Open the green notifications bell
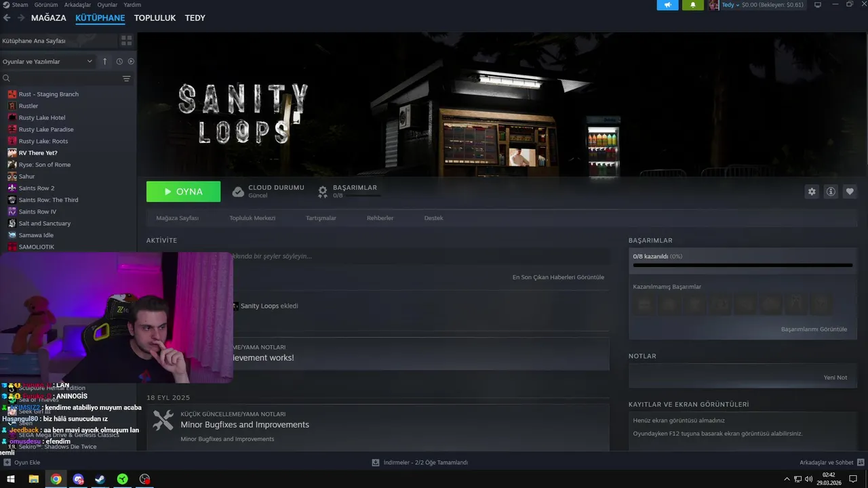This screenshot has width=868, height=488. click(692, 5)
